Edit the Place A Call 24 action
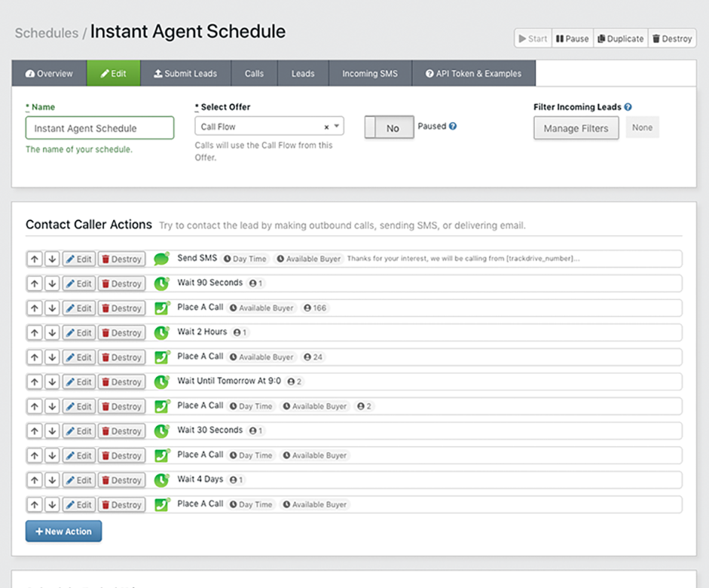The image size is (709, 588). pyautogui.click(x=79, y=357)
